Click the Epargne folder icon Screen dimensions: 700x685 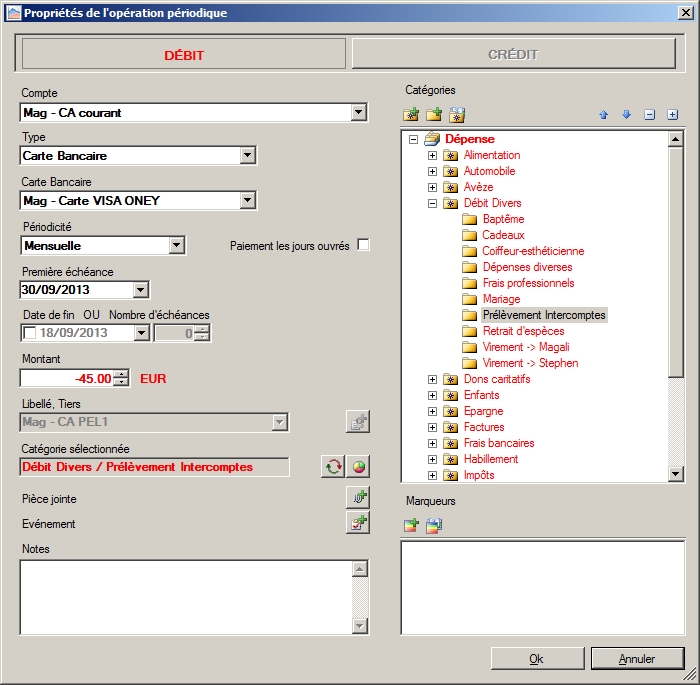(450, 411)
